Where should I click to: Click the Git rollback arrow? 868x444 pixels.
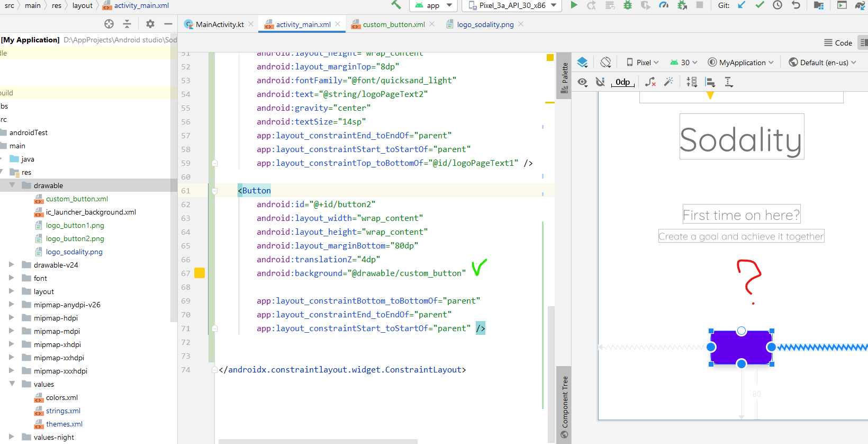point(795,5)
